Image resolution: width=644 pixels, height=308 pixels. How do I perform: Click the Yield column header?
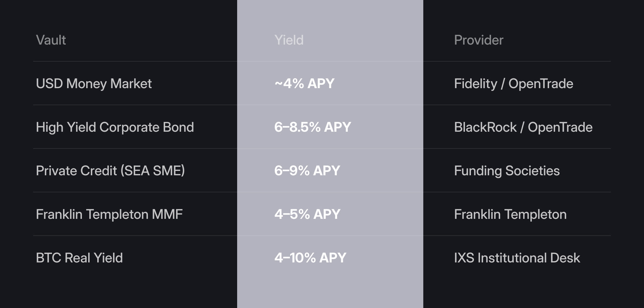coord(289,40)
